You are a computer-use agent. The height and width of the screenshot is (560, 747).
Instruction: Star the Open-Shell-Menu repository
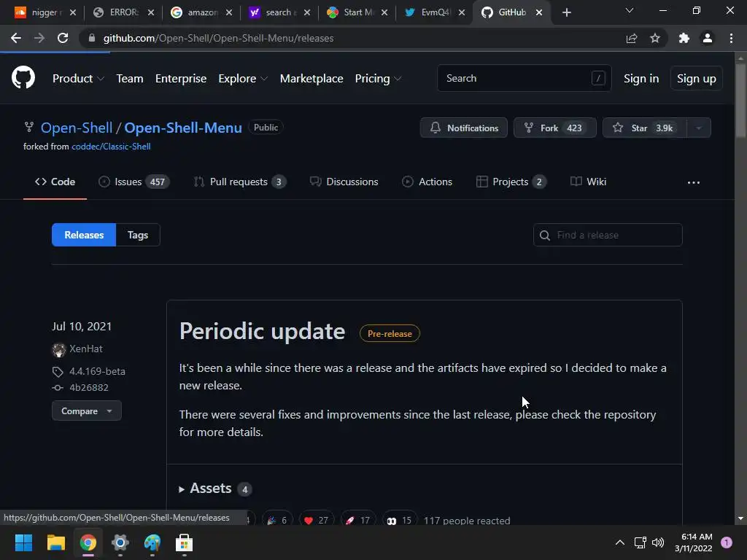tap(645, 128)
